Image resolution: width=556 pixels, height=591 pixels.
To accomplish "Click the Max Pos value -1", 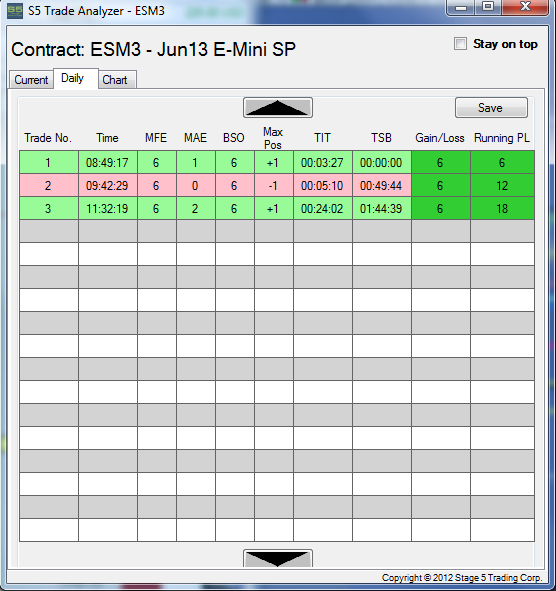I will point(274,185).
